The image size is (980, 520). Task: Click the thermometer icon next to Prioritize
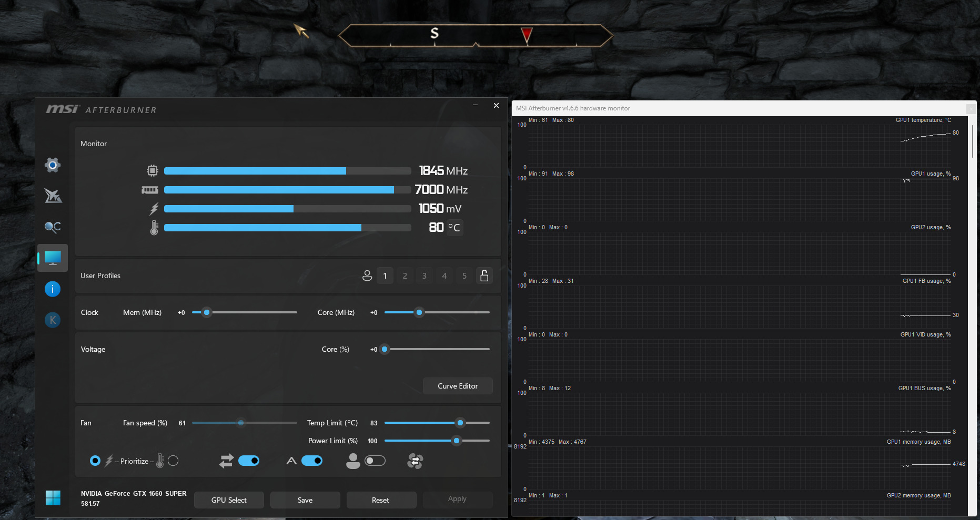pos(160,461)
